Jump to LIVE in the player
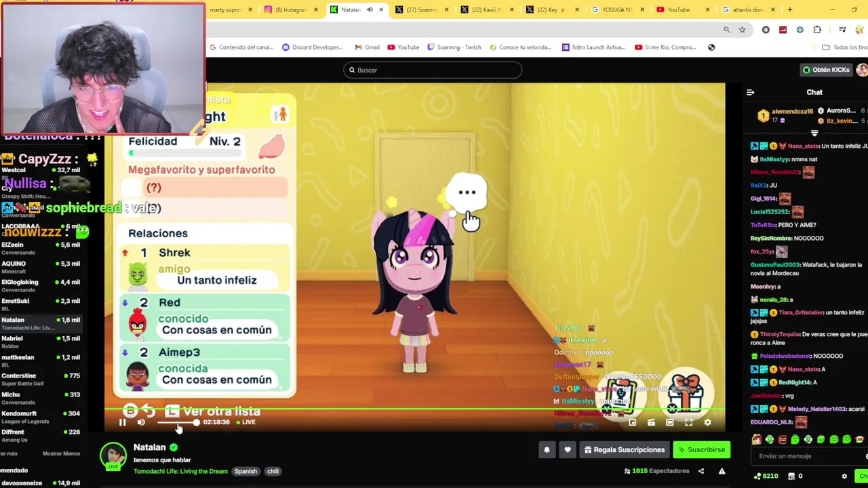Screen dimensions: 868x488 [245, 422]
